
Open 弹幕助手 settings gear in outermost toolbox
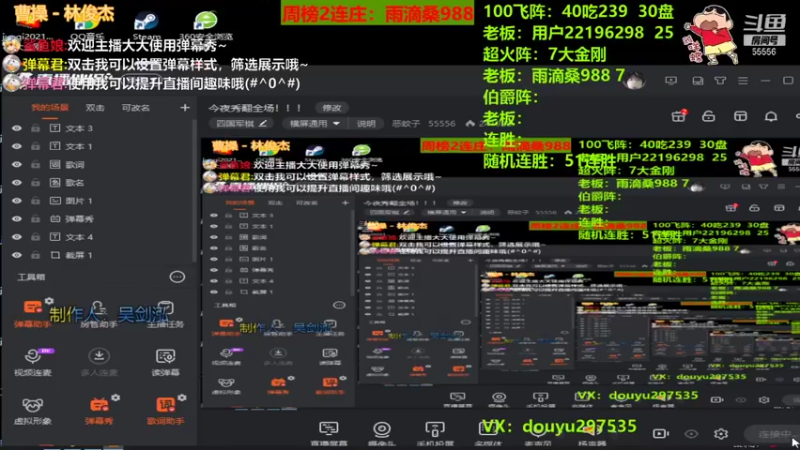tap(49, 301)
